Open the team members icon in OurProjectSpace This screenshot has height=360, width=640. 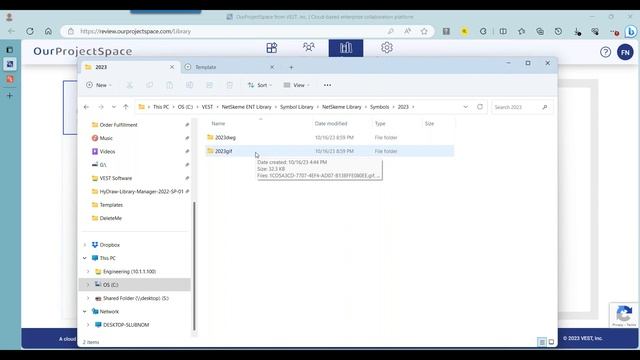(309, 47)
